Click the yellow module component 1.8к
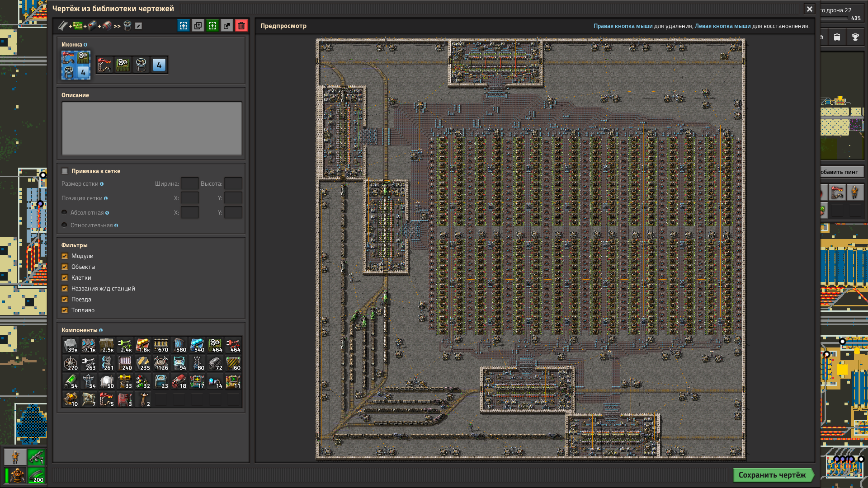 pos(143,345)
